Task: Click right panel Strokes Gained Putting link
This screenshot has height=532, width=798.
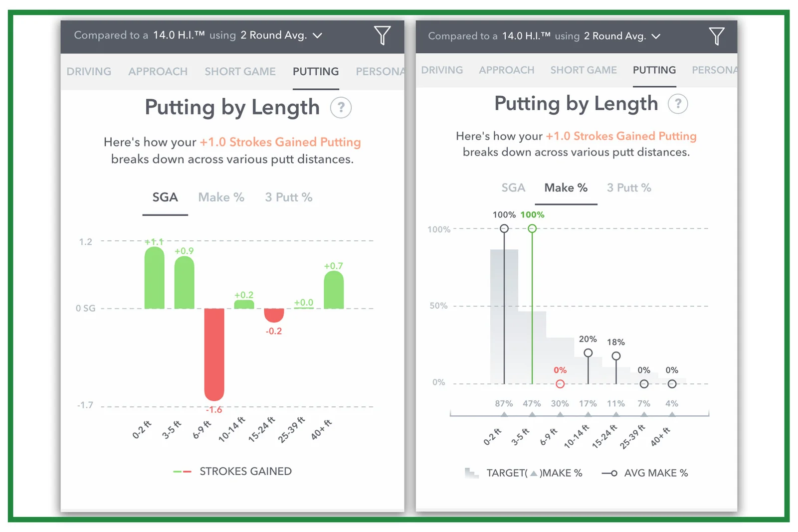Action: (621, 136)
